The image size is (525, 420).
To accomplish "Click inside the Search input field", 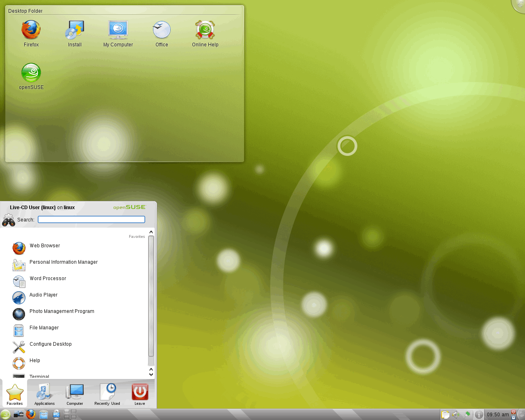I will pos(91,220).
